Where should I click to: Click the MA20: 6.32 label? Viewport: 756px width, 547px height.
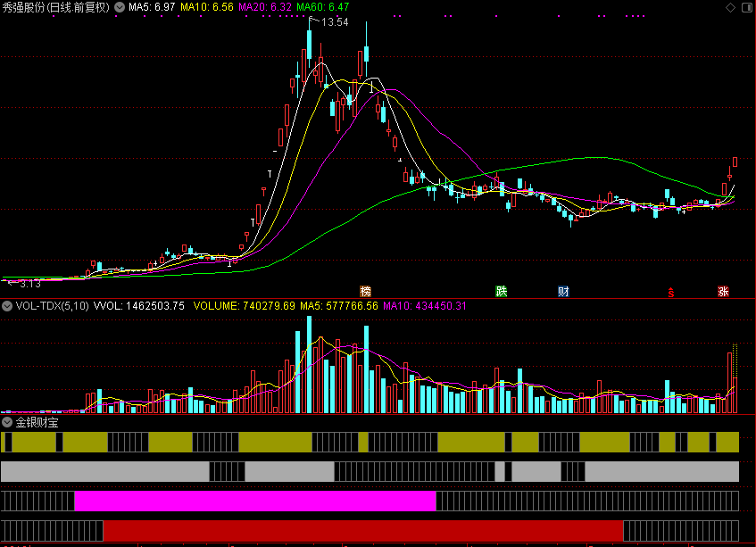click(x=265, y=7)
